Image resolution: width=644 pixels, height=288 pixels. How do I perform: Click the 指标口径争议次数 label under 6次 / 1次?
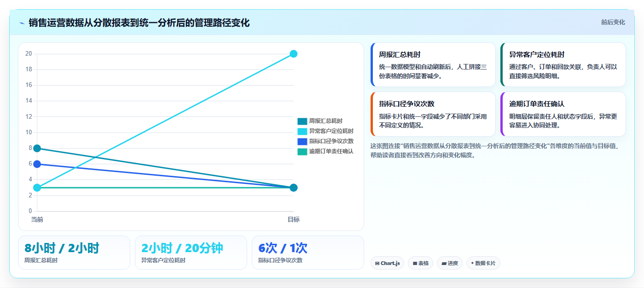(x=280, y=260)
